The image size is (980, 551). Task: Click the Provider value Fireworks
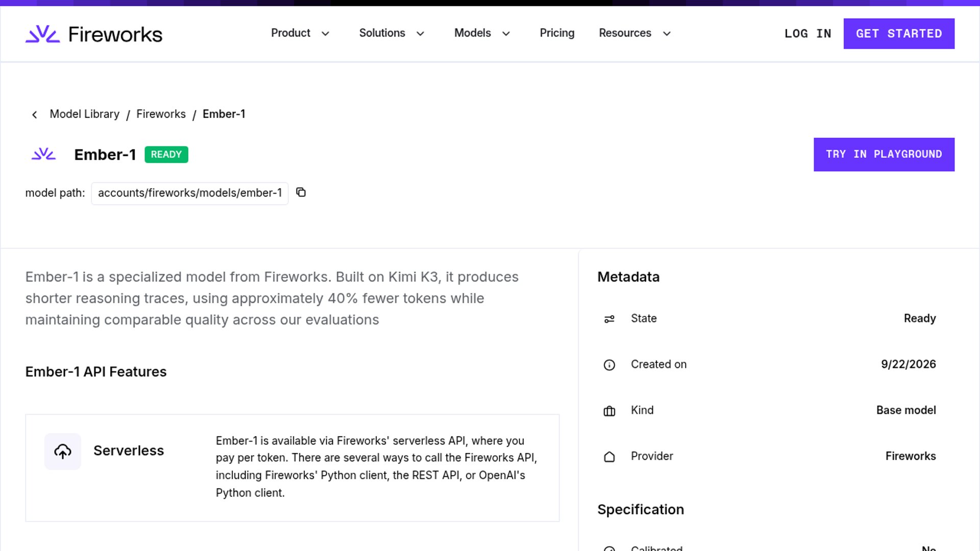911,456
